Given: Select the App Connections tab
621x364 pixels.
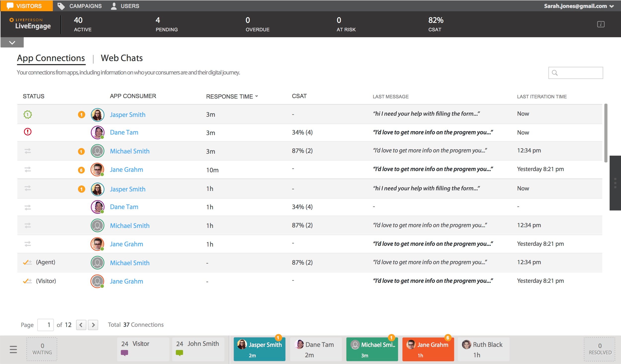Looking at the screenshot, I should point(51,58).
